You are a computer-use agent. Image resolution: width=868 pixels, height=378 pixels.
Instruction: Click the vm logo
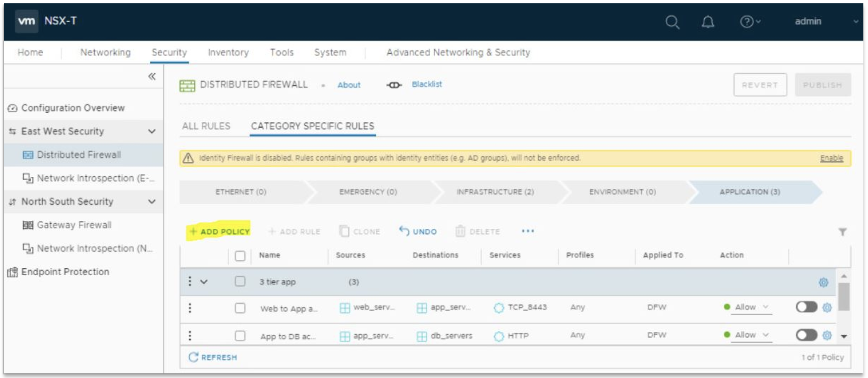point(26,21)
